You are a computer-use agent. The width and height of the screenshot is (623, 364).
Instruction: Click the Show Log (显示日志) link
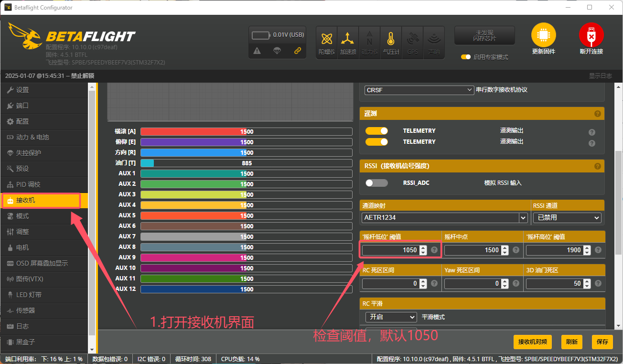pos(600,76)
